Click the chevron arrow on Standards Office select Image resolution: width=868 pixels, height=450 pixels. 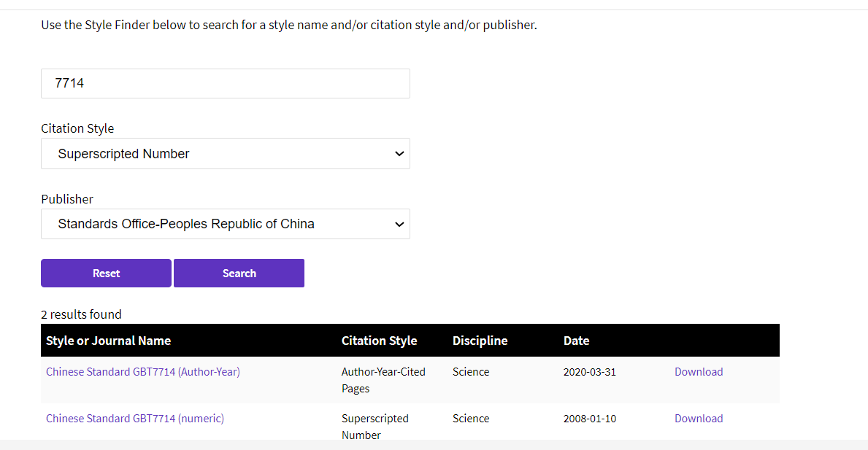(399, 224)
